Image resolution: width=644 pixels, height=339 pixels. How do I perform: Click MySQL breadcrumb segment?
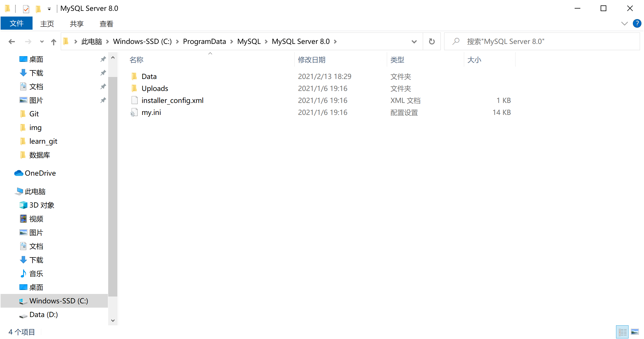tap(249, 42)
